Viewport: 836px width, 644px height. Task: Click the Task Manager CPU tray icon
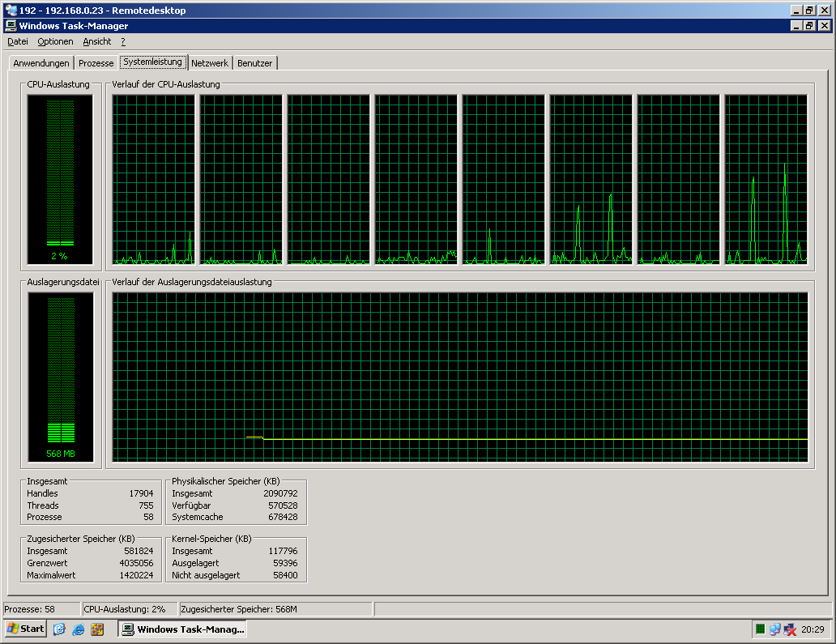pyautogui.click(x=761, y=629)
